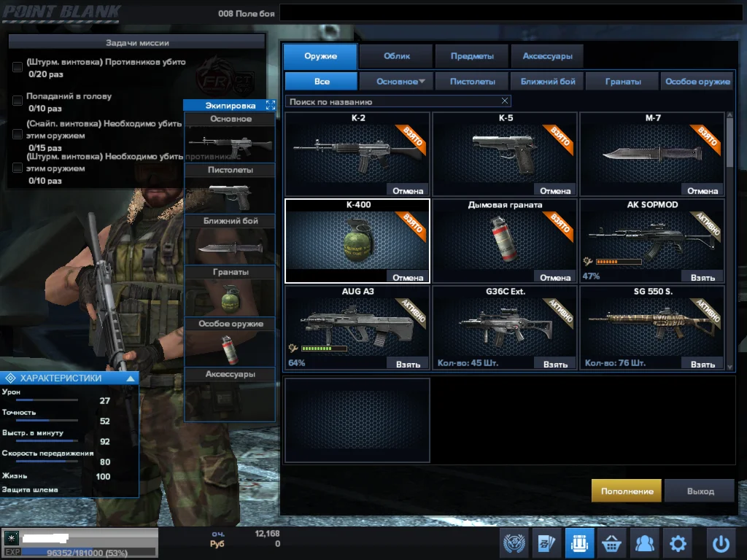
Task: Open the friends community icon
Action: pos(644,542)
